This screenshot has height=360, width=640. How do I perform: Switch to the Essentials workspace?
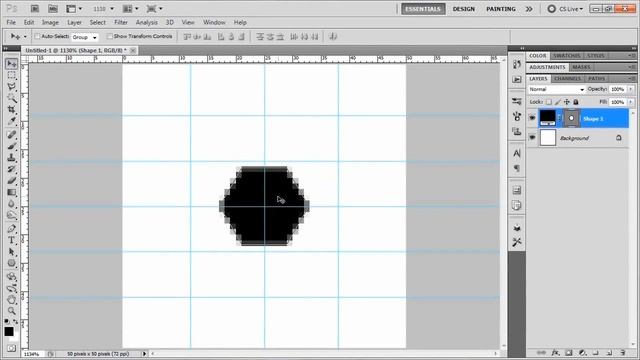pyautogui.click(x=423, y=9)
